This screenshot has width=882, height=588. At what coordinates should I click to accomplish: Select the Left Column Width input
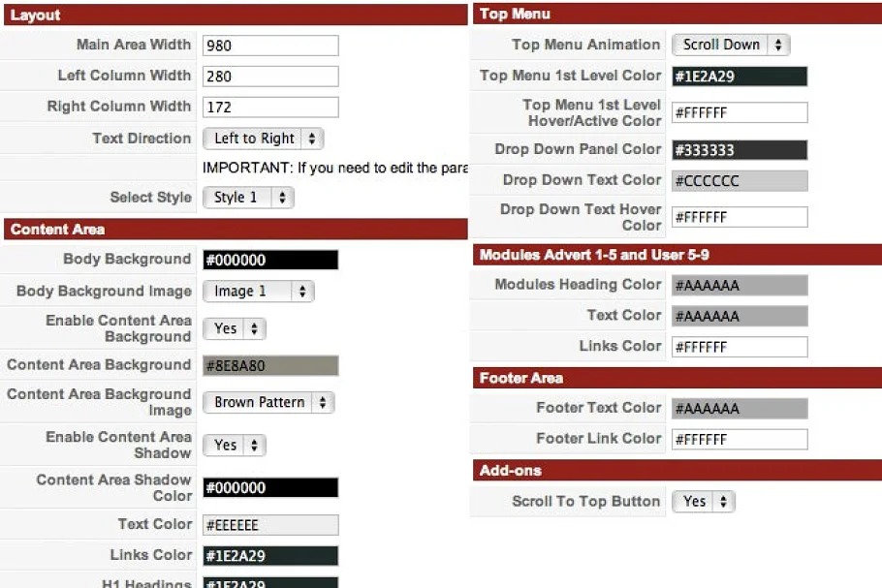tap(269, 77)
